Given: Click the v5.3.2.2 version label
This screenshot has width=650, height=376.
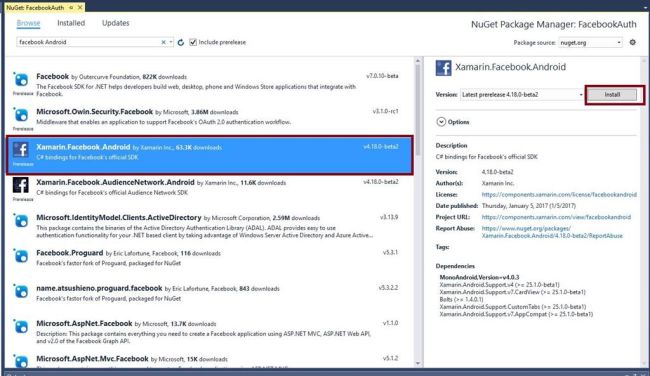Looking at the screenshot, I should (x=388, y=287).
